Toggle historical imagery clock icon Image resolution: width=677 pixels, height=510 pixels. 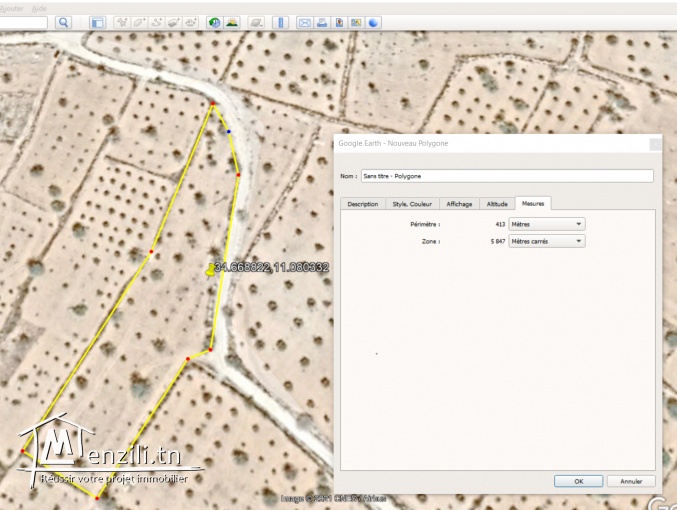pyautogui.click(x=215, y=21)
